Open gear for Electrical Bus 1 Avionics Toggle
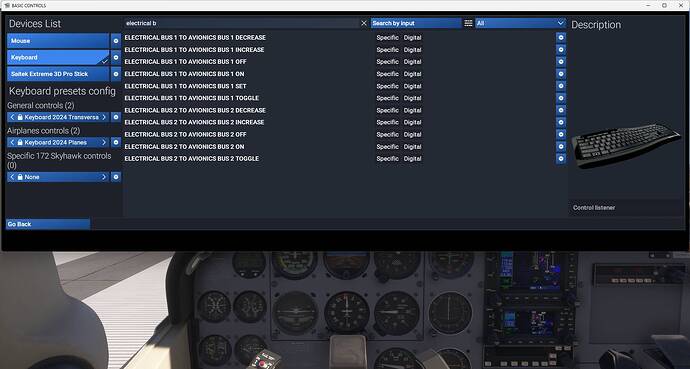 point(561,98)
